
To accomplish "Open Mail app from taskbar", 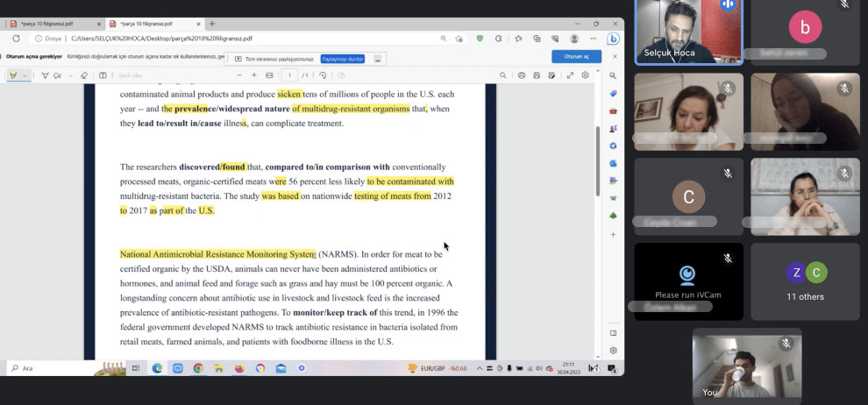I will pos(281,368).
